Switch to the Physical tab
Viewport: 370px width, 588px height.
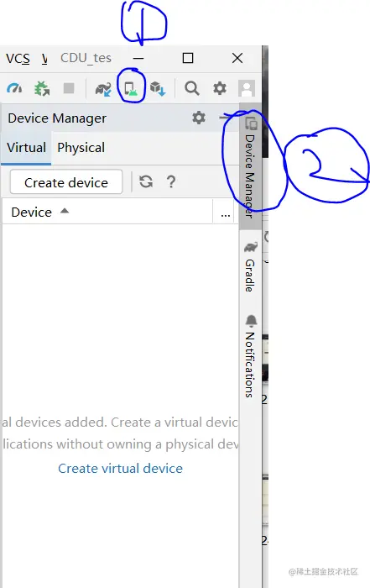(x=81, y=147)
